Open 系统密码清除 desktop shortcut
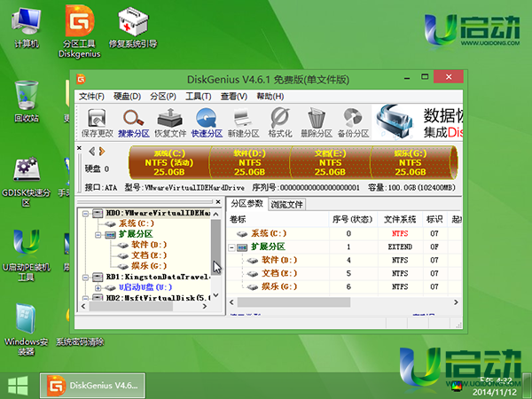Screen dimensions: 532x399 tap(80, 341)
